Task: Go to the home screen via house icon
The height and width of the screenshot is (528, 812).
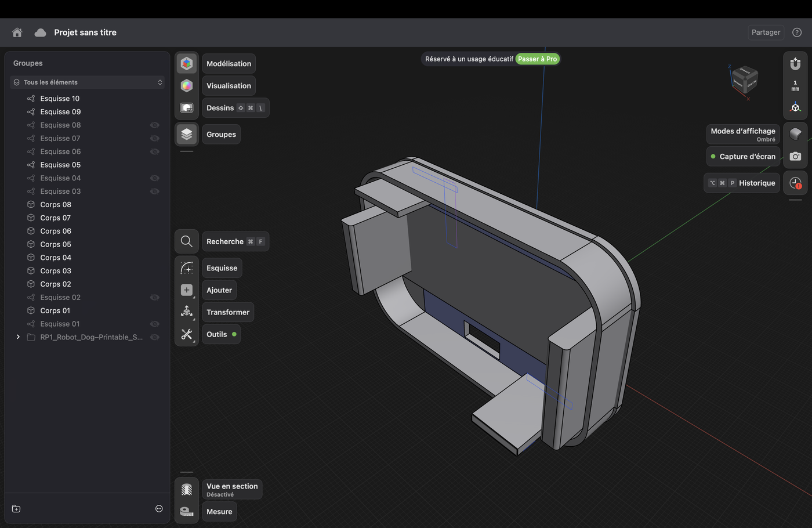Action: click(x=17, y=32)
